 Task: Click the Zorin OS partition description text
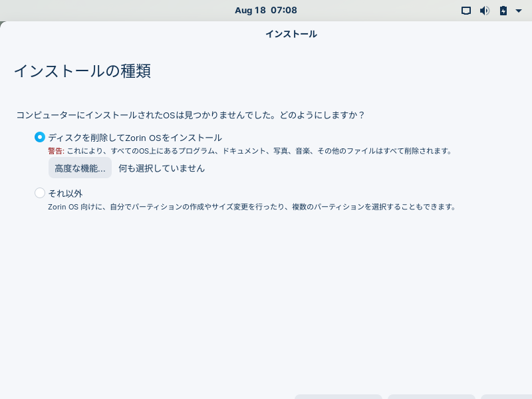[x=251, y=207]
